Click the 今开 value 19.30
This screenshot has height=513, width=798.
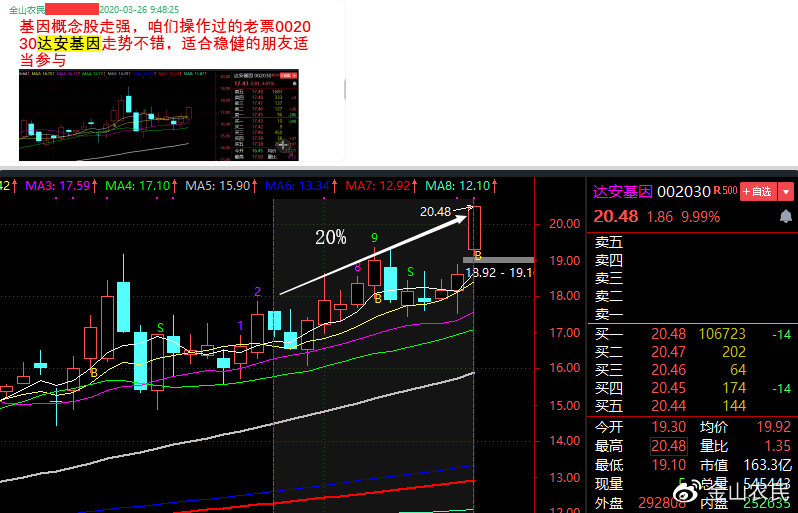669,426
